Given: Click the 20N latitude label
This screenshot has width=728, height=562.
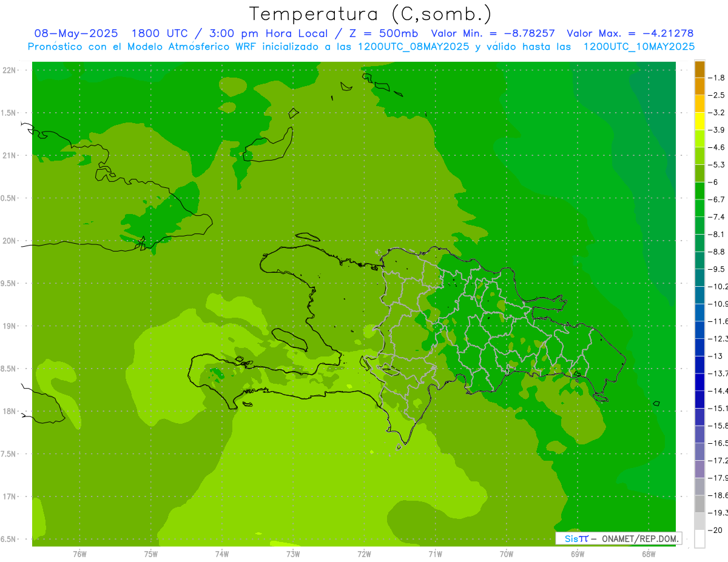Looking at the screenshot, I should [x=9, y=241].
